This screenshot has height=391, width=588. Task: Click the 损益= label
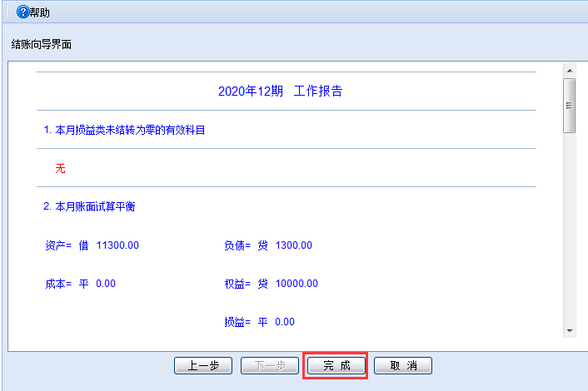tap(237, 322)
